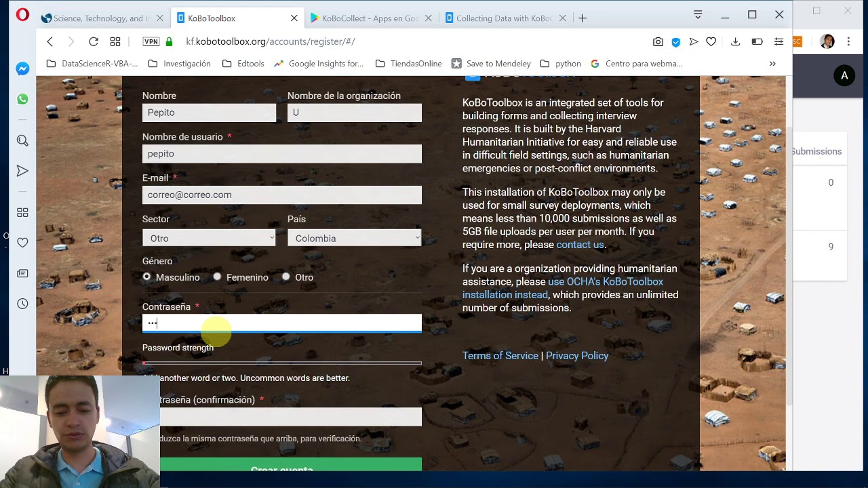868x488 pixels.
Task: Open a new browser tab
Action: [583, 18]
